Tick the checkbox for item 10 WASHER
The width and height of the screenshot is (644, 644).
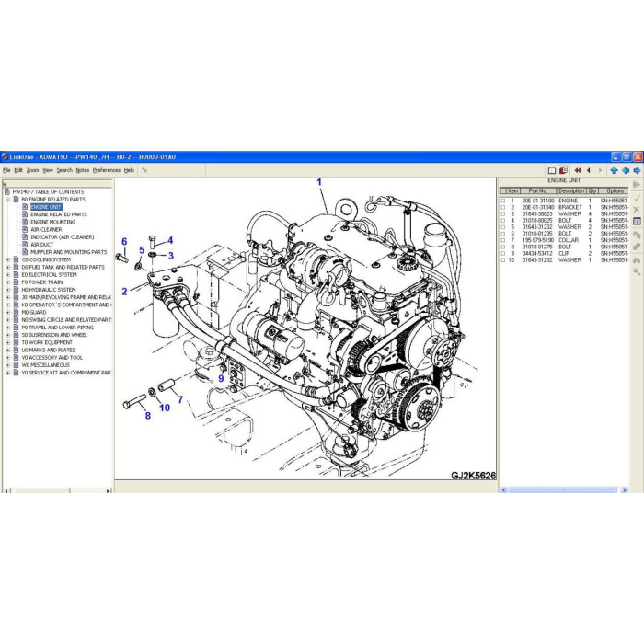tap(502, 260)
